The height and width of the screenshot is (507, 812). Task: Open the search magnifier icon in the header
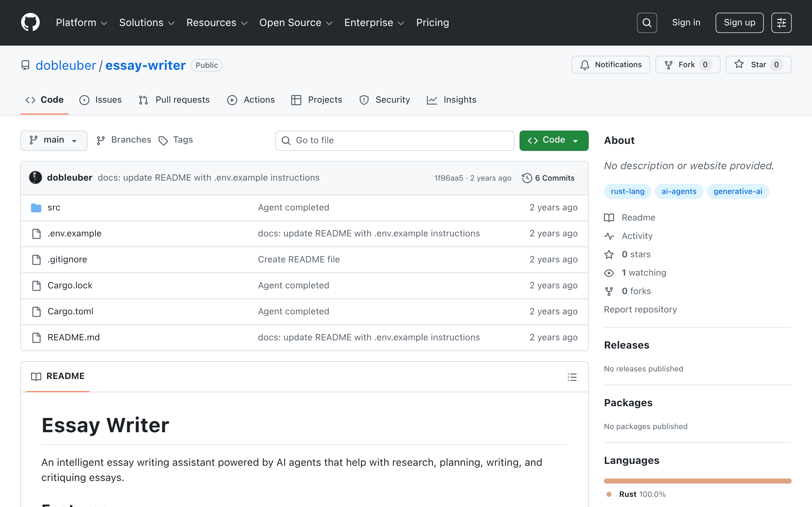click(x=646, y=23)
